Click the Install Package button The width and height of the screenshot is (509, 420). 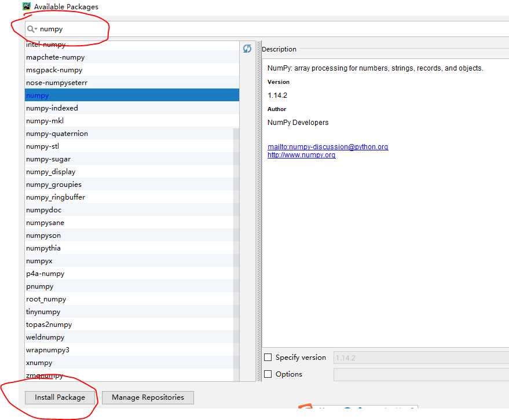pos(60,397)
